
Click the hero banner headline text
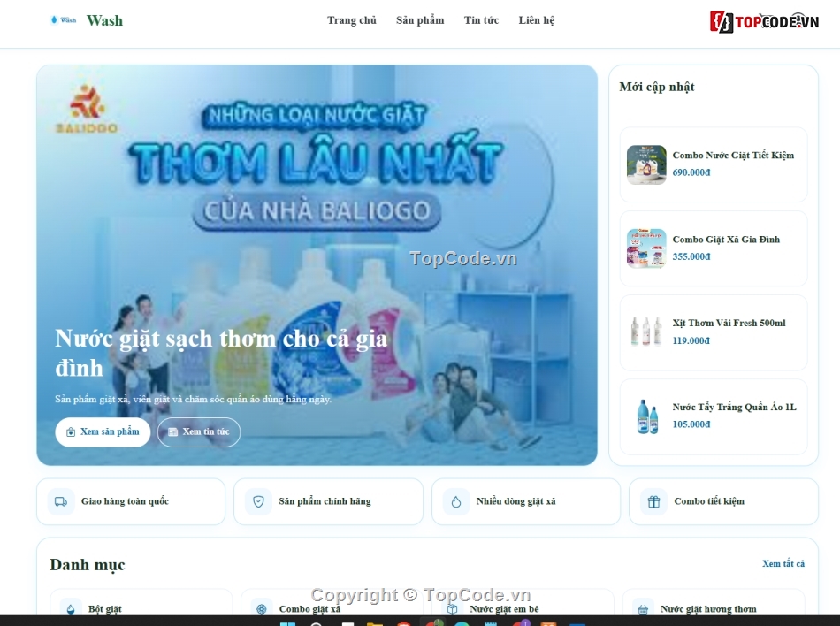click(221, 353)
